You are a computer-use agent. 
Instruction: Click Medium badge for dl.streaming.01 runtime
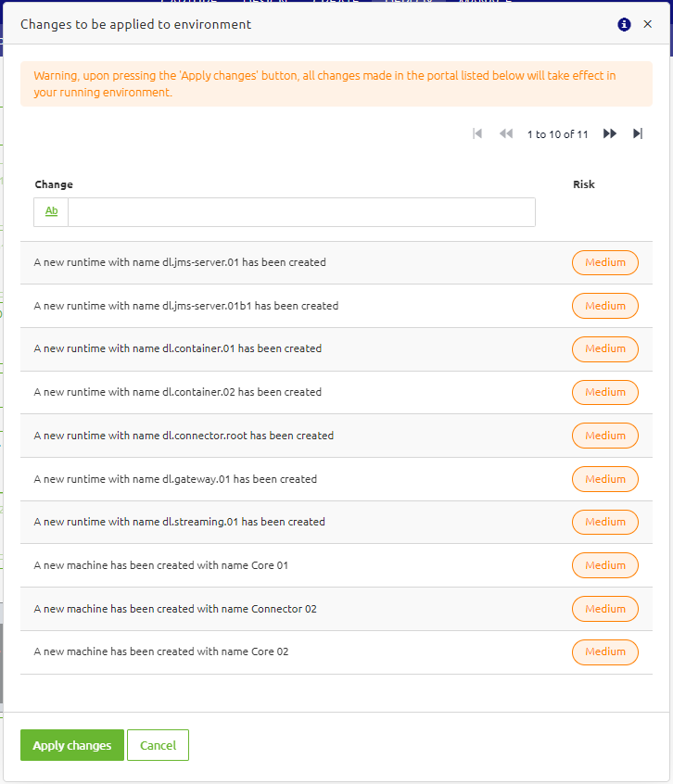(x=604, y=522)
